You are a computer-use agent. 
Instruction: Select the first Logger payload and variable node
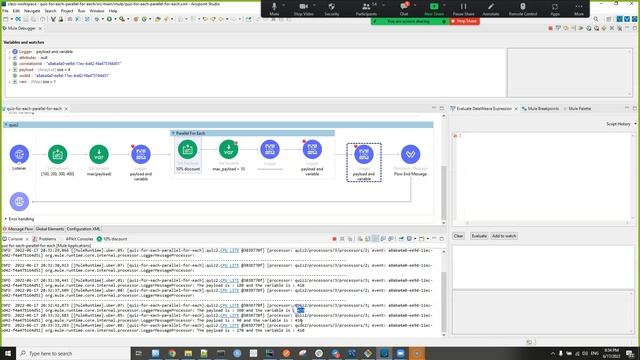tap(141, 154)
